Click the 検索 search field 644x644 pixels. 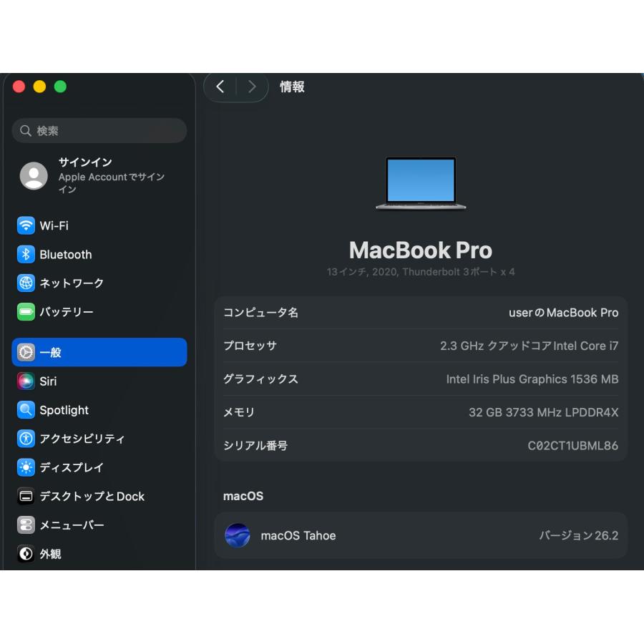click(x=99, y=131)
